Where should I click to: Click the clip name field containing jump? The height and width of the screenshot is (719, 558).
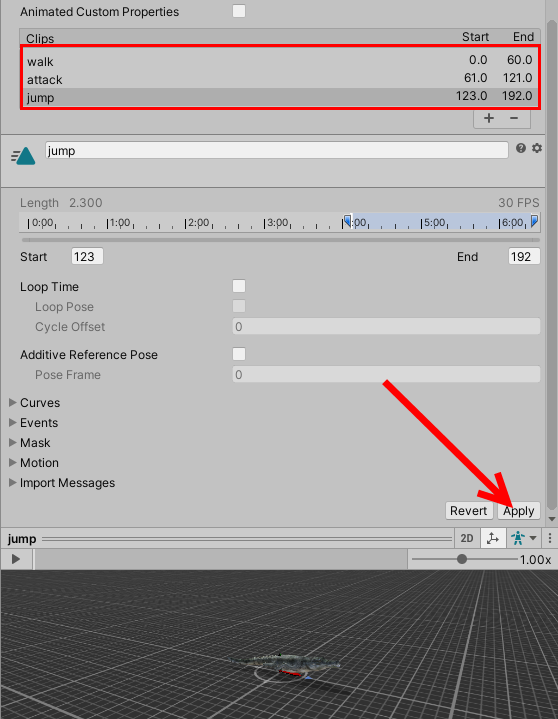coord(276,150)
